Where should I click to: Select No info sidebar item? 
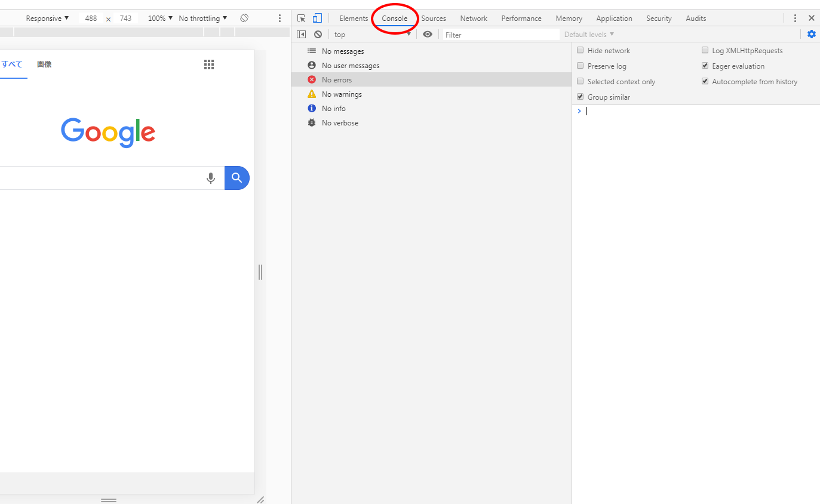coord(431,109)
